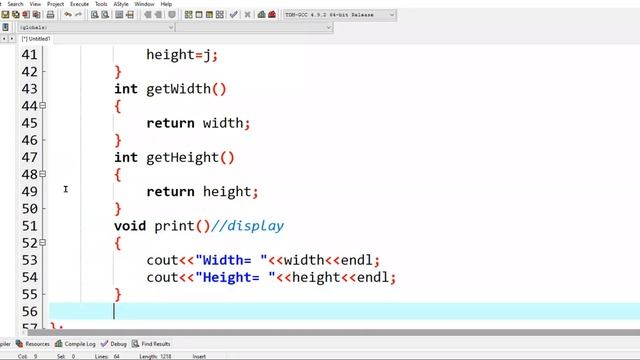Click the horizontal scrollbar left arrow
The image size is (640, 360).
coord(24,333)
